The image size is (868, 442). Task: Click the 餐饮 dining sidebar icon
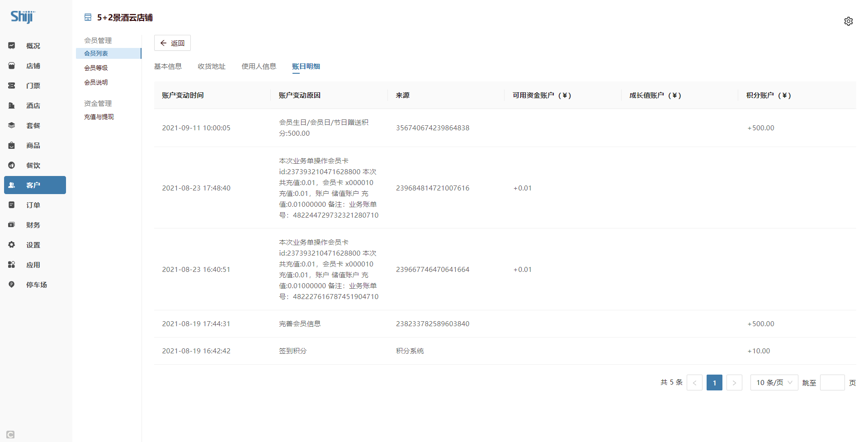pyautogui.click(x=12, y=165)
